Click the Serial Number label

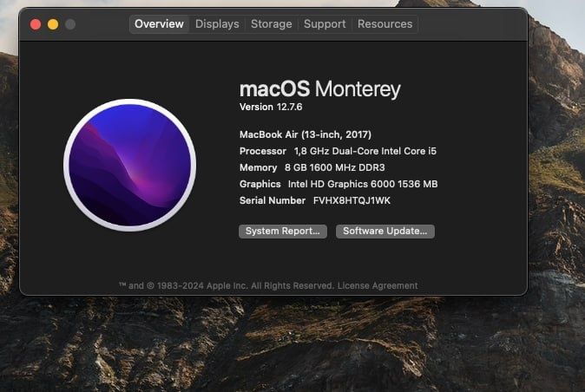[273, 200]
